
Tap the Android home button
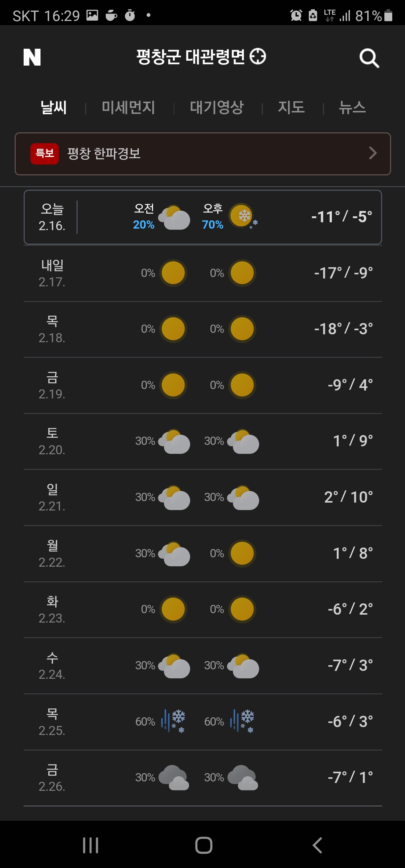pos(204,845)
